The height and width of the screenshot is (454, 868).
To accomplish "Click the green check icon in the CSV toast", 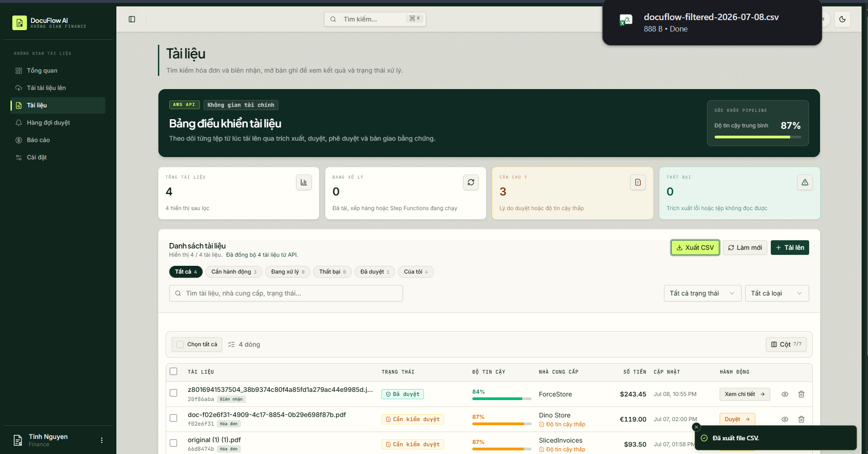I will point(704,438).
